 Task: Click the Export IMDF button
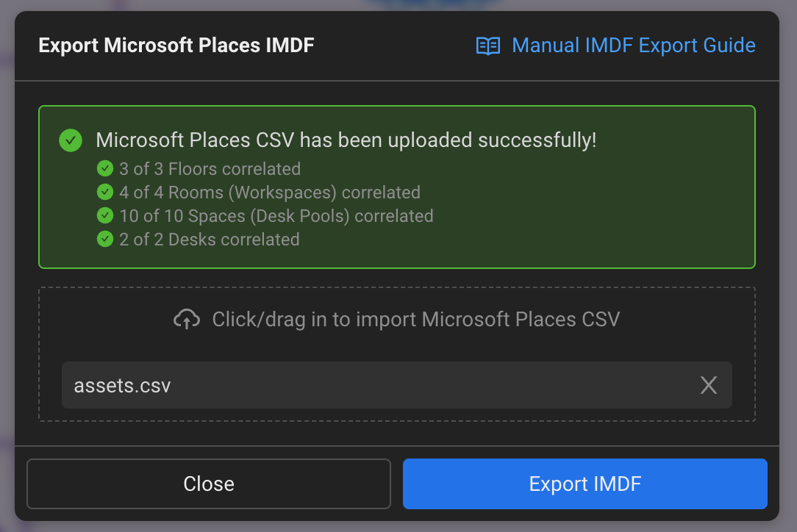pyautogui.click(x=585, y=484)
